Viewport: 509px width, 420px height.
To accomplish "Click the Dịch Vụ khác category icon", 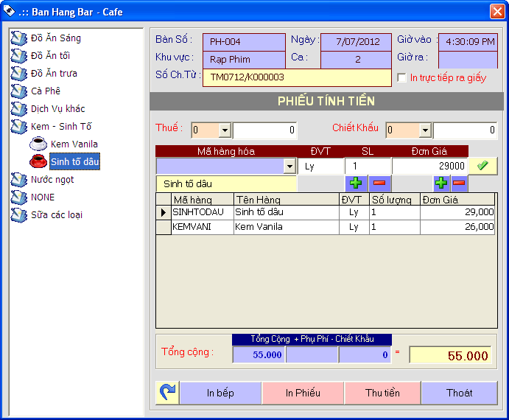I will point(19,108).
